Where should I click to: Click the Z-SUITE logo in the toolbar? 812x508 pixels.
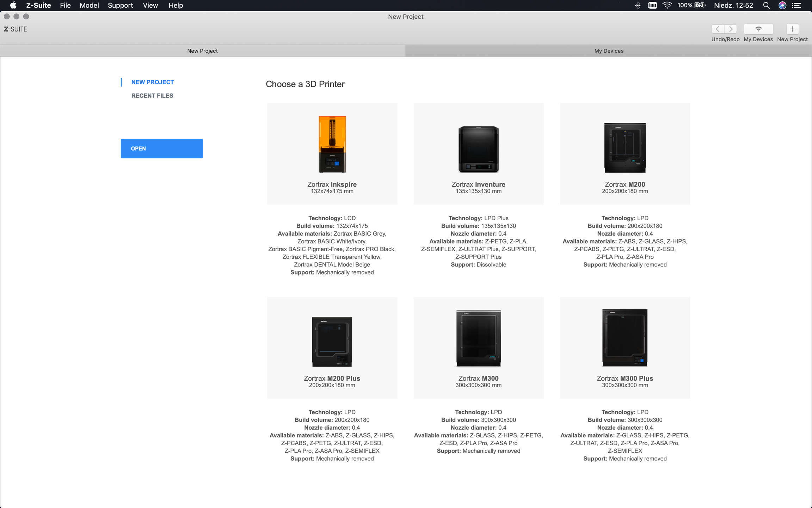tap(16, 29)
